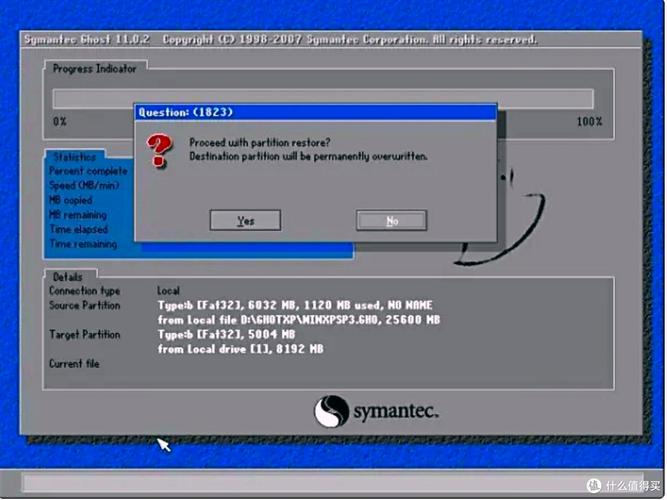The image size is (667, 500).
Task: Click the Target Partition 5004 MB line
Action: (x=226, y=335)
